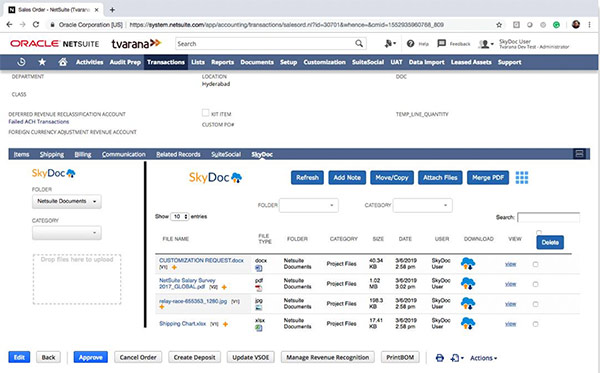Tick the Kit Item checkbox

[205, 113]
